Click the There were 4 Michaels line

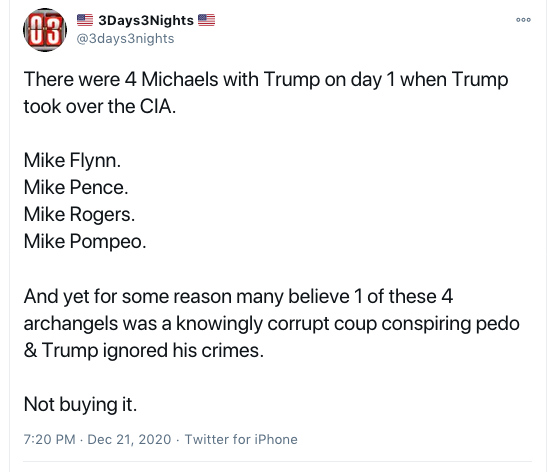coord(266,79)
